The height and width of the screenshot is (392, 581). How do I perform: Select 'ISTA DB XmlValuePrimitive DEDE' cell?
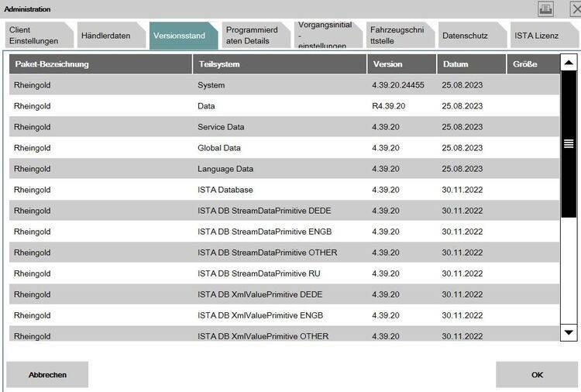coord(260,294)
